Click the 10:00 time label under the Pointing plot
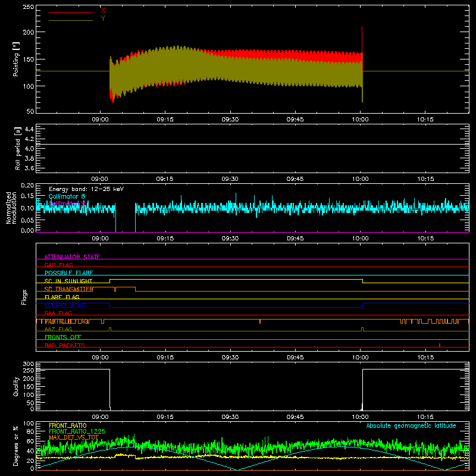The image size is (476, 476). pyautogui.click(x=360, y=120)
